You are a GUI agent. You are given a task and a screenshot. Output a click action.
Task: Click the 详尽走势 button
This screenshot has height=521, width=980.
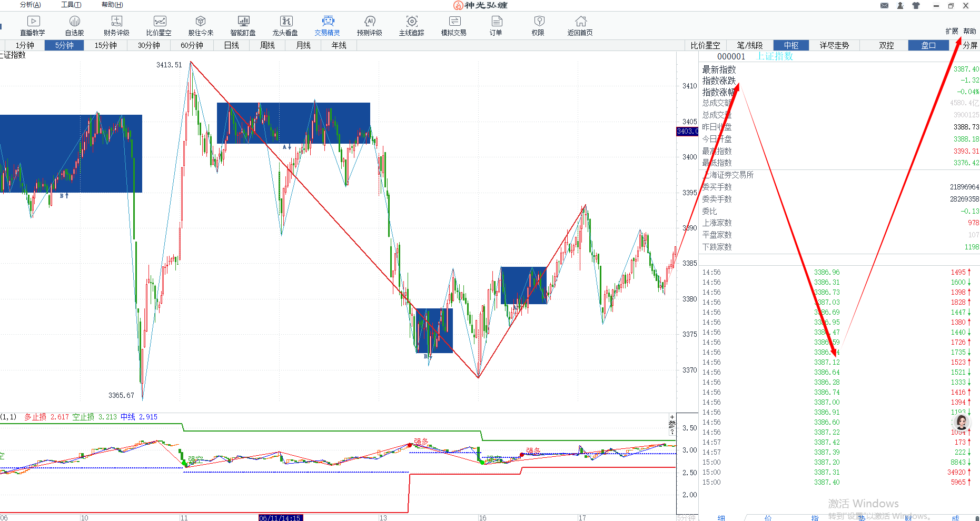coord(834,45)
